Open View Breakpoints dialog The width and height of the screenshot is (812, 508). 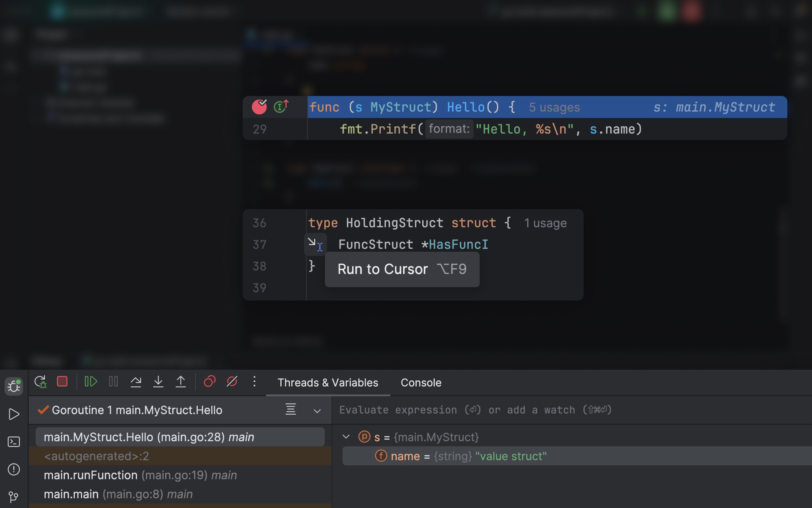[209, 382]
